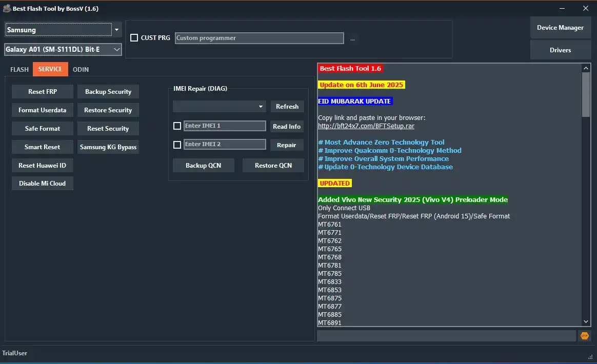
Task: Click the ellipsis browse button next to Custom programmer
Action: 352,39
